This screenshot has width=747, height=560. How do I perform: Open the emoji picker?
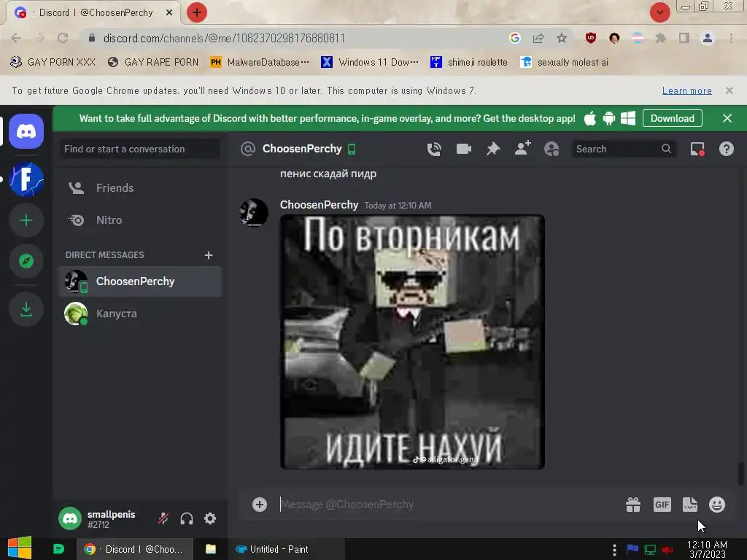tap(717, 505)
